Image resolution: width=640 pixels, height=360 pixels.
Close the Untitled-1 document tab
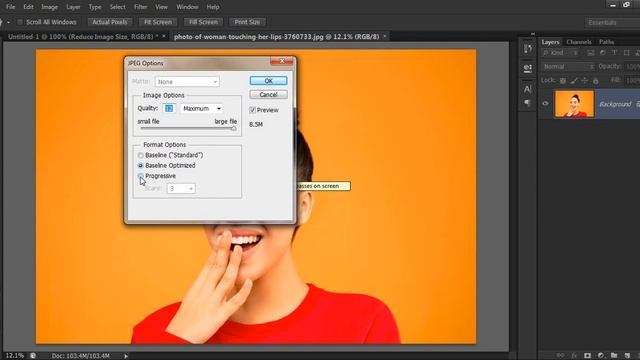click(x=164, y=36)
